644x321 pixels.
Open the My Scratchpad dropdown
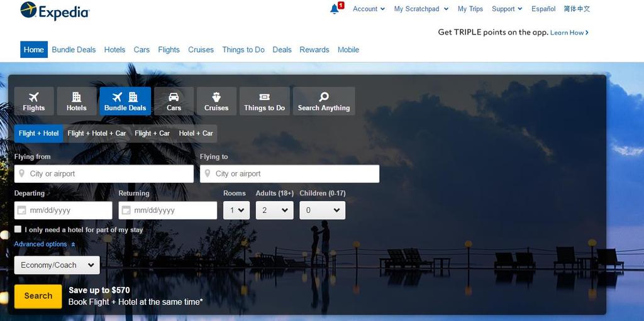tap(421, 9)
